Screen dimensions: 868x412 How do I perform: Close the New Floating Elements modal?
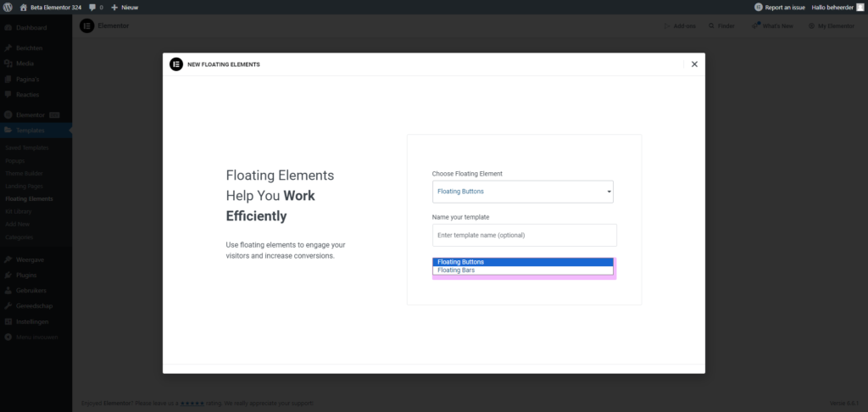pyautogui.click(x=694, y=64)
